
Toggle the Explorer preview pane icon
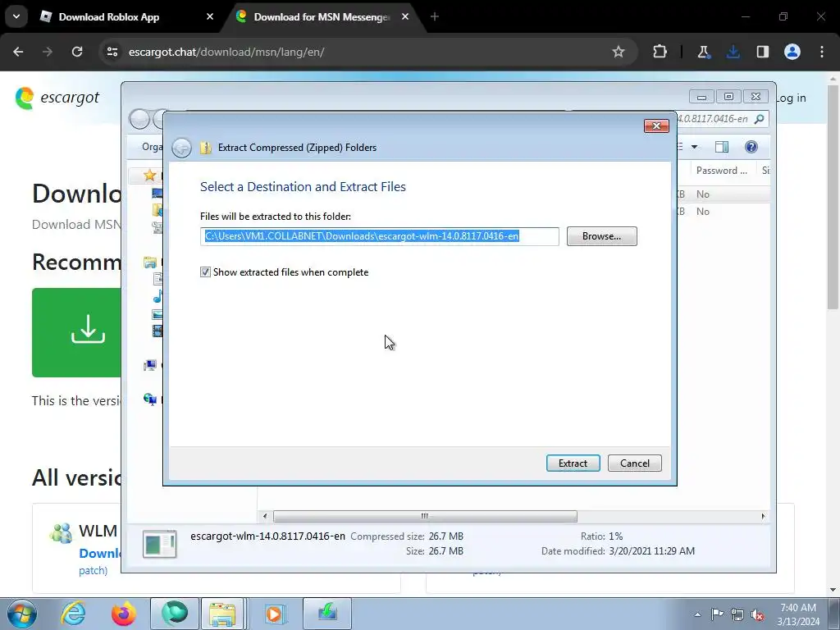click(x=722, y=147)
